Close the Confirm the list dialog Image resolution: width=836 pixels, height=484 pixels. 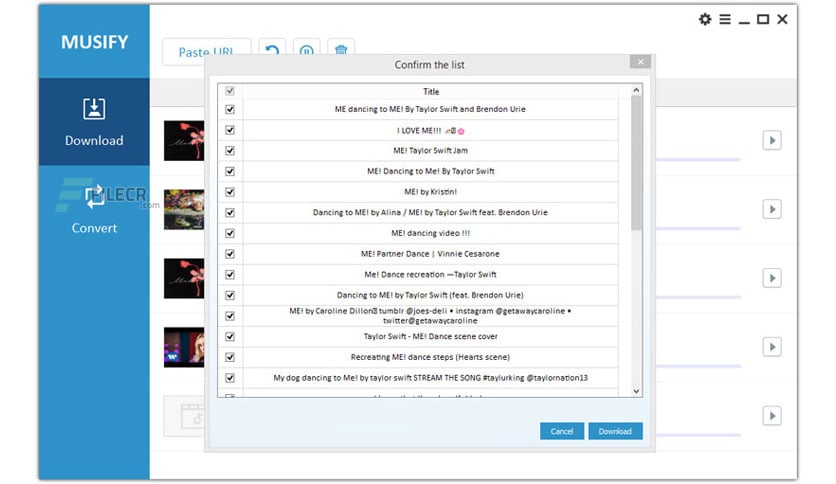coord(640,62)
